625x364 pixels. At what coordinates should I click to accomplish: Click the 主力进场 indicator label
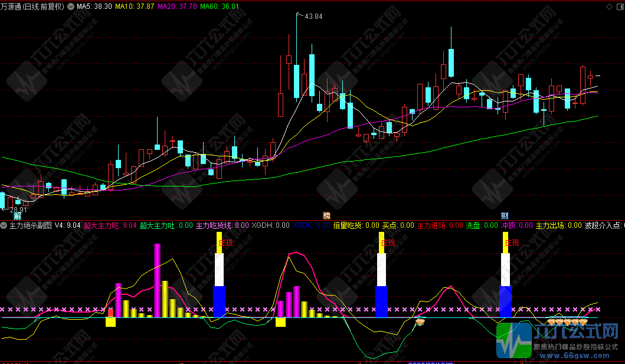[x=432, y=225]
